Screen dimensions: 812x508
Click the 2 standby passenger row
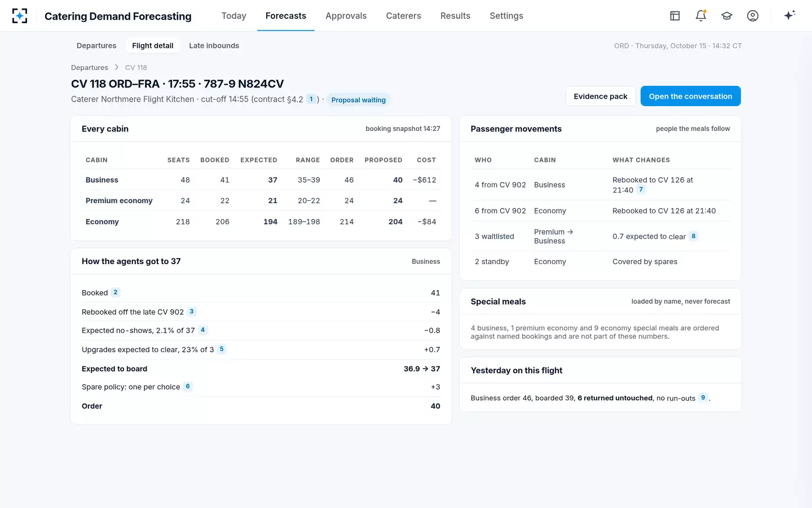tap(601, 261)
